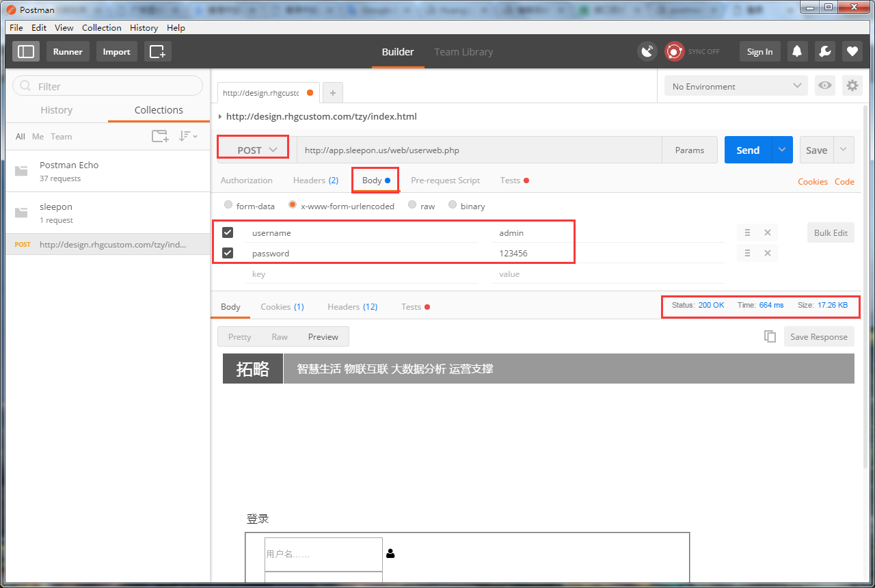Click the request URL input field
Image resolution: width=875 pixels, height=588 pixels.
(479, 150)
